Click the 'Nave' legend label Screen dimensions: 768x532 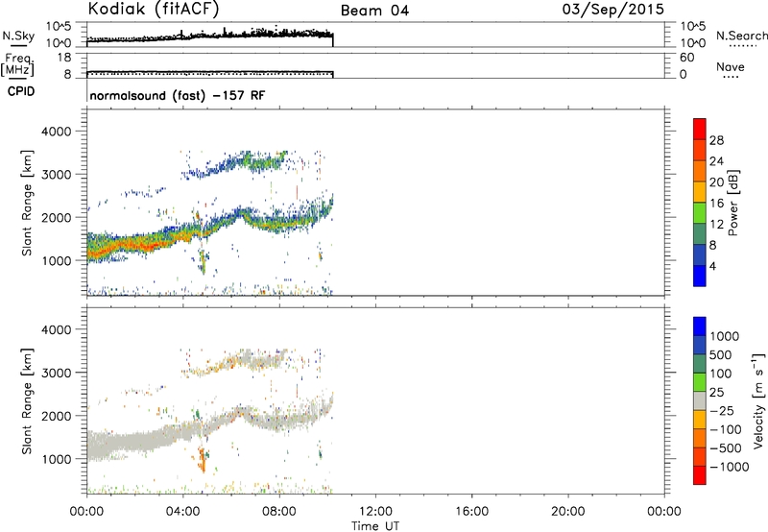(731, 67)
